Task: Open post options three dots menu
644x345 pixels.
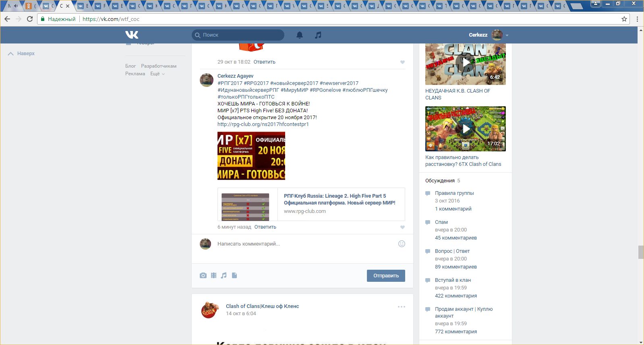Action: click(402, 307)
